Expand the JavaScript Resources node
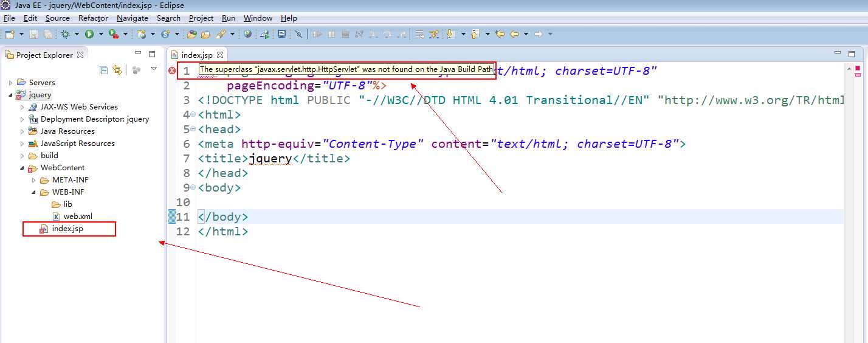The width and height of the screenshot is (868, 343). (22, 144)
